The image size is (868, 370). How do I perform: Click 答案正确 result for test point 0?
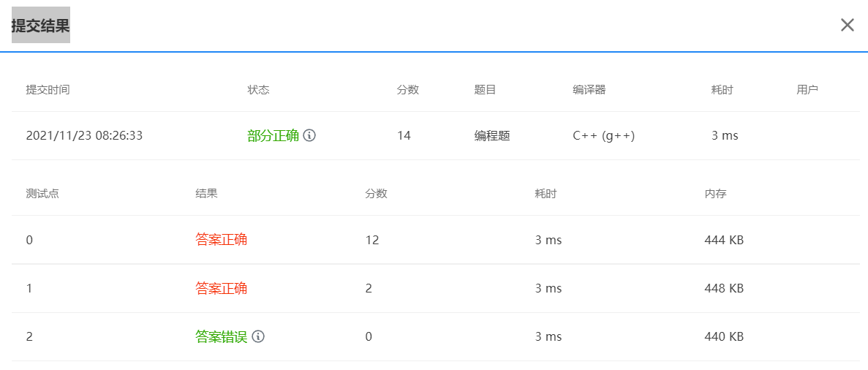click(x=221, y=240)
